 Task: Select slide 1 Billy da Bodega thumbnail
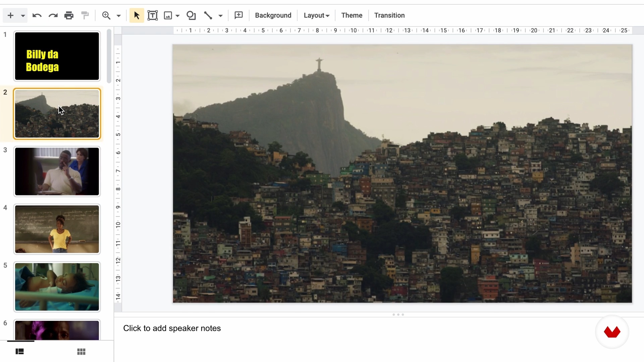click(57, 56)
